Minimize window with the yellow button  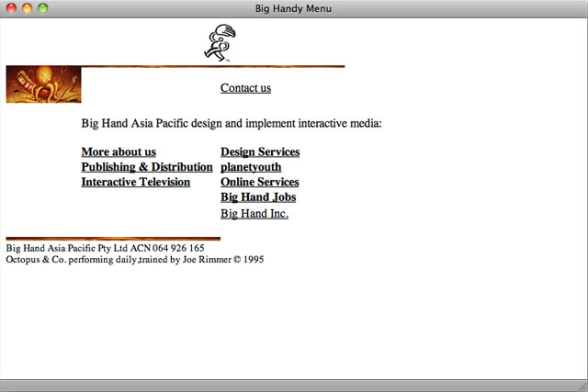pos(27,8)
